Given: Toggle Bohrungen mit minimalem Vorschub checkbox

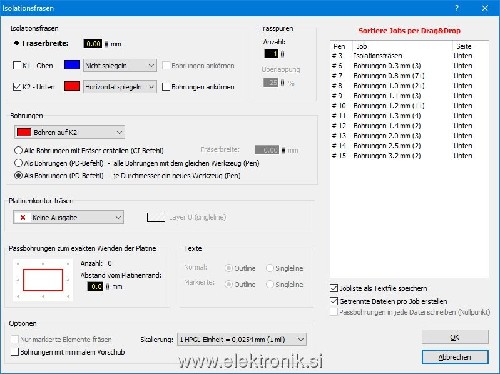Looking at the screenshot, I should click(x=14, y=352).
